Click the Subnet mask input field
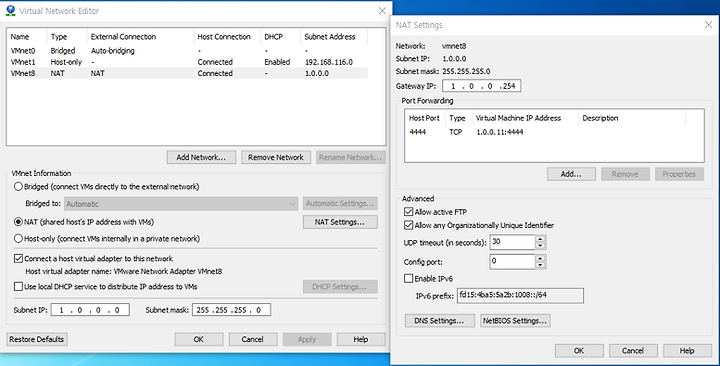This screenshot has height=366, width=720. 231,310
